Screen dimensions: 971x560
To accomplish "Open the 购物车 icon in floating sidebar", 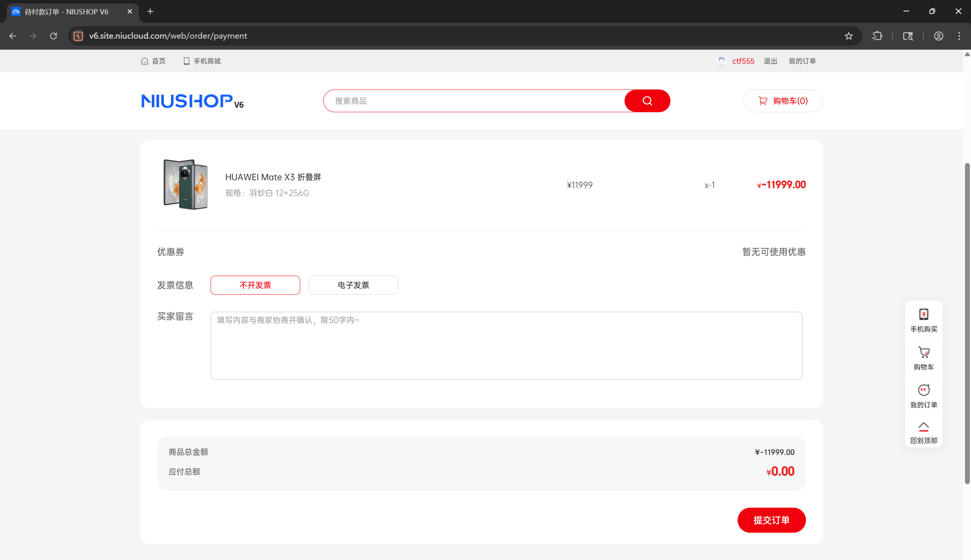I will [923, 352].
